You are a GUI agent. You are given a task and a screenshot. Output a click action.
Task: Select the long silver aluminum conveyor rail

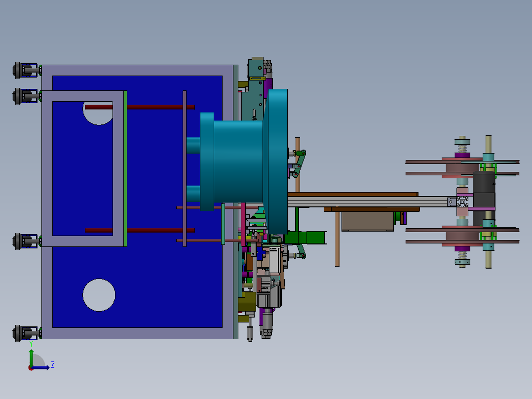point(372,201)
